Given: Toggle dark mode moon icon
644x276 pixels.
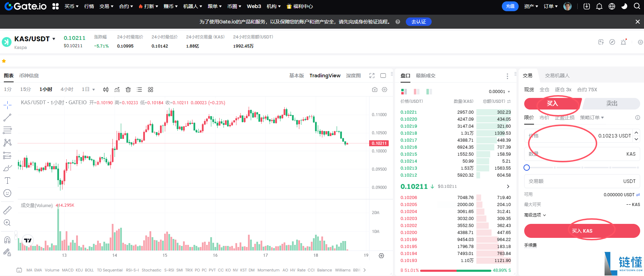Looking at the screenshot, I should tap(624, 6).
